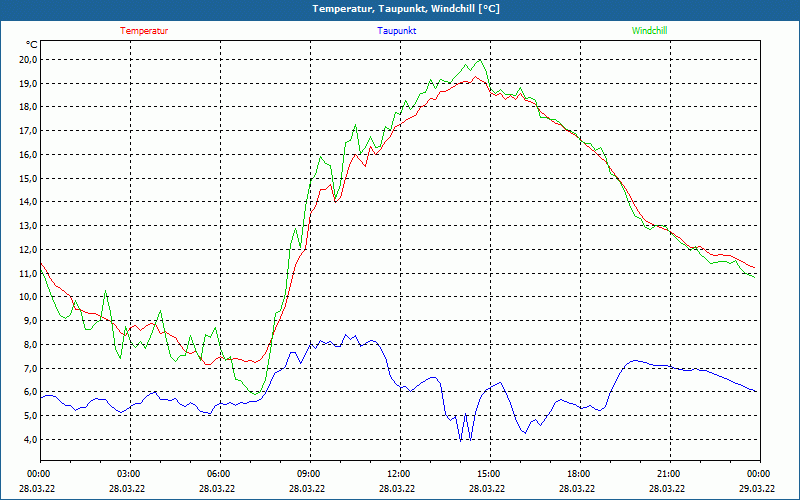Screen dimensions: 800x500
Task: Click the 20,0 y-axis value
Action: [29, 60]
